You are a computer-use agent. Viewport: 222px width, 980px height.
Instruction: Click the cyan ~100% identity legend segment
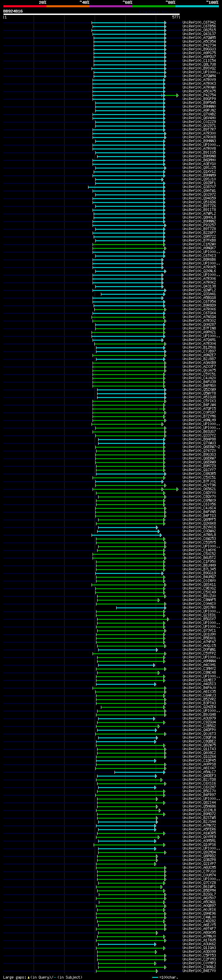click(197, 6)
